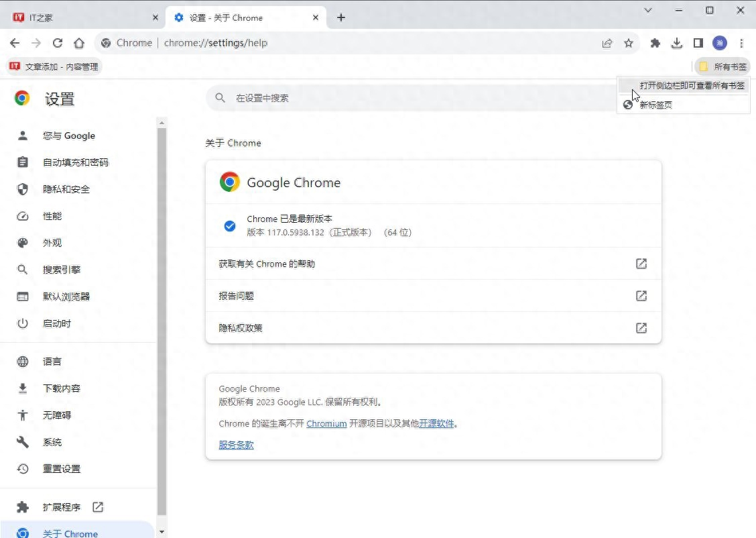Open the Extensions puzzle icon in toolbar

coord(655,42)
